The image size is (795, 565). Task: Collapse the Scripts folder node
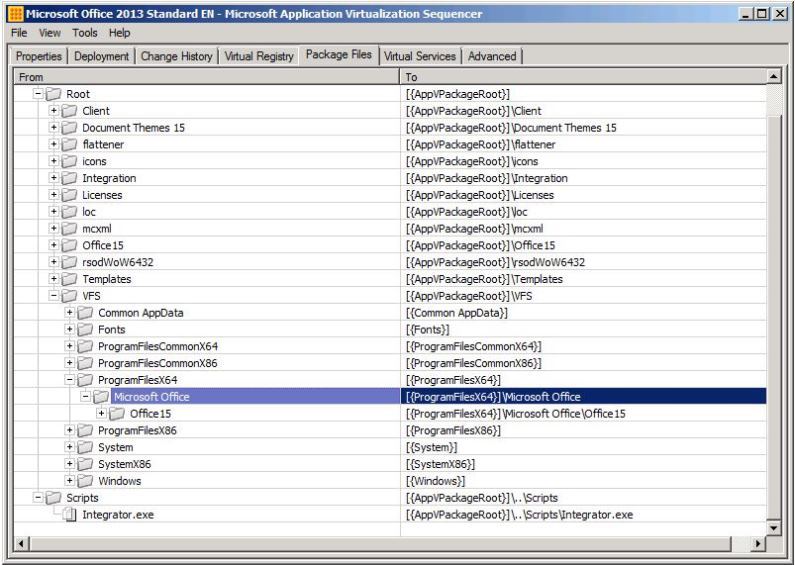[x=38, y=497]
